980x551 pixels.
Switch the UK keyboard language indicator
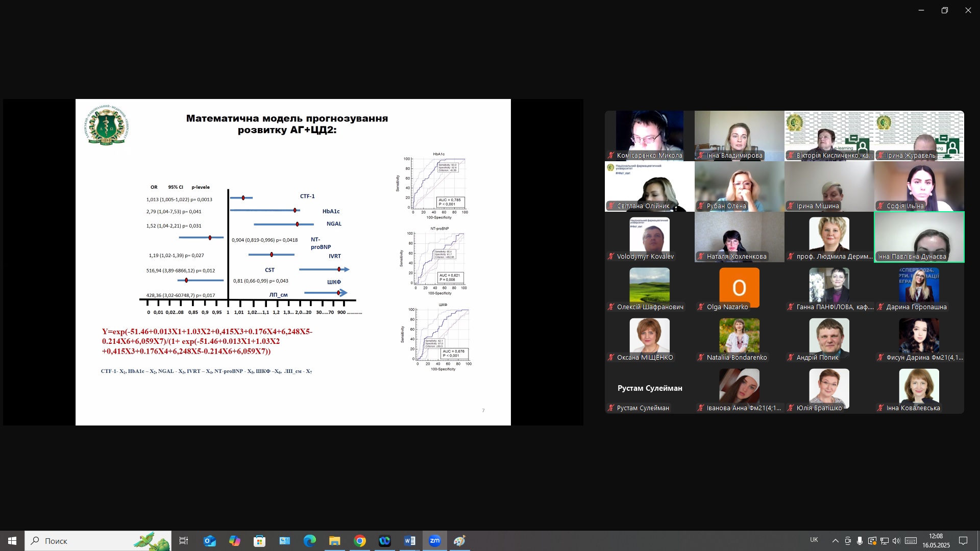point(814,540)
